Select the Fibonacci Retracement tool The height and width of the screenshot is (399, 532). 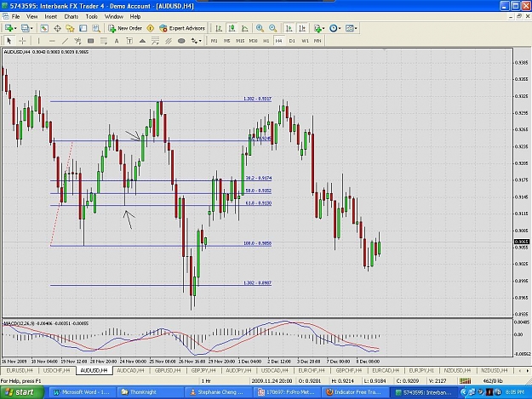[104, 41]
